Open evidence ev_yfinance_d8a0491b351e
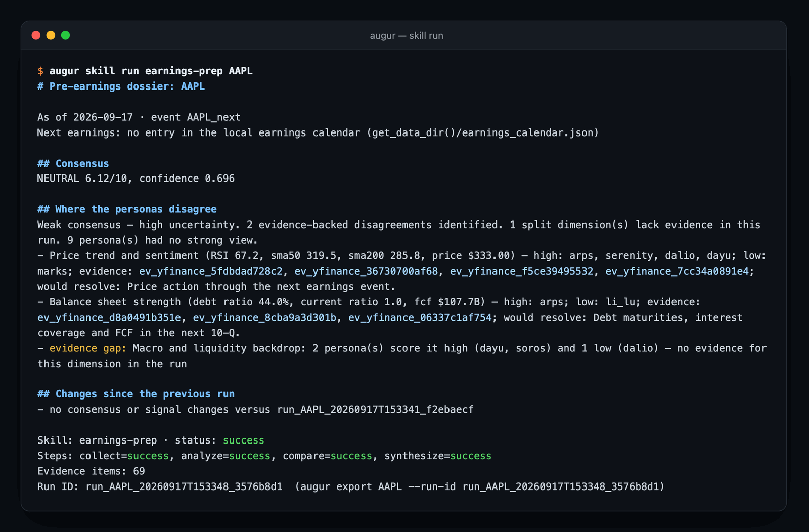 coord(109,318)
